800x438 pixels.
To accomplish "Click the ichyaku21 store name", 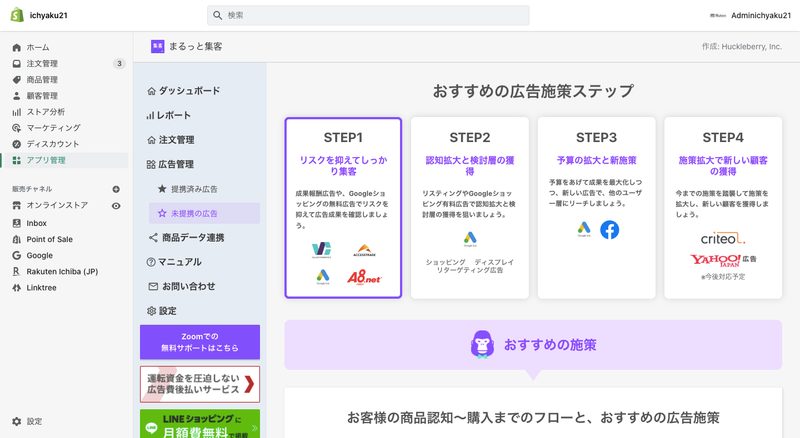I will 48,15.
